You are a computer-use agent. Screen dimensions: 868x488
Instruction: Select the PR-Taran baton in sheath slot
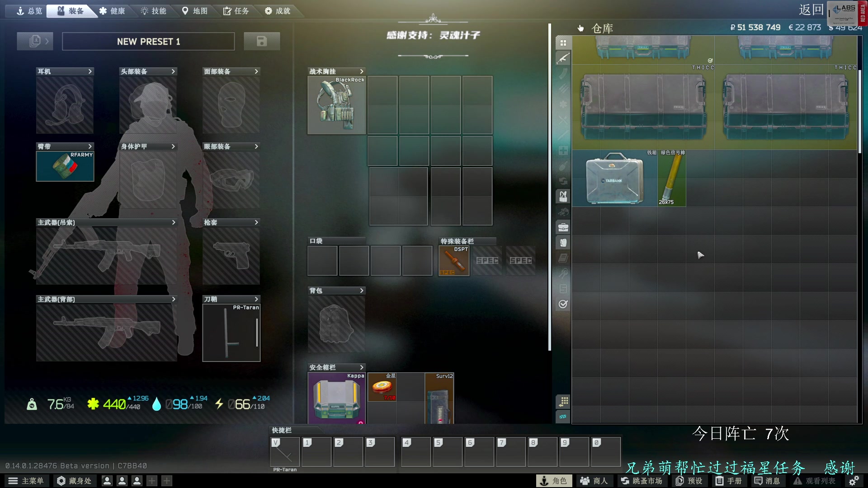point(231,333)
